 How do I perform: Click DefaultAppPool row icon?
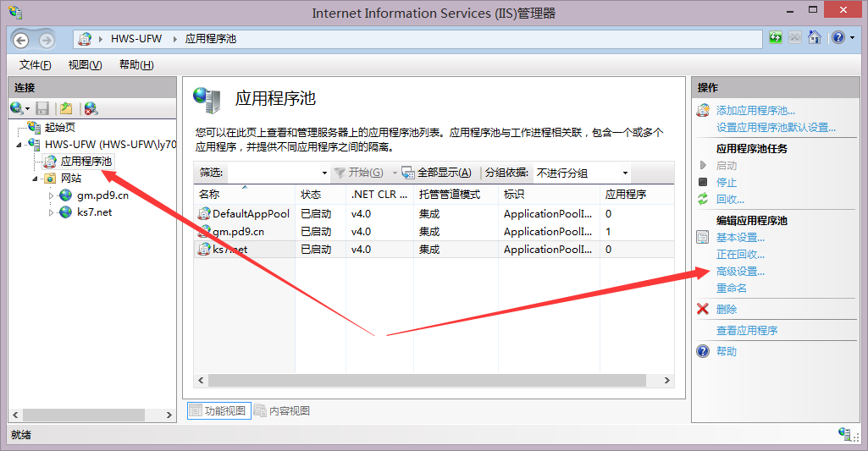click(x=204, y=213)
